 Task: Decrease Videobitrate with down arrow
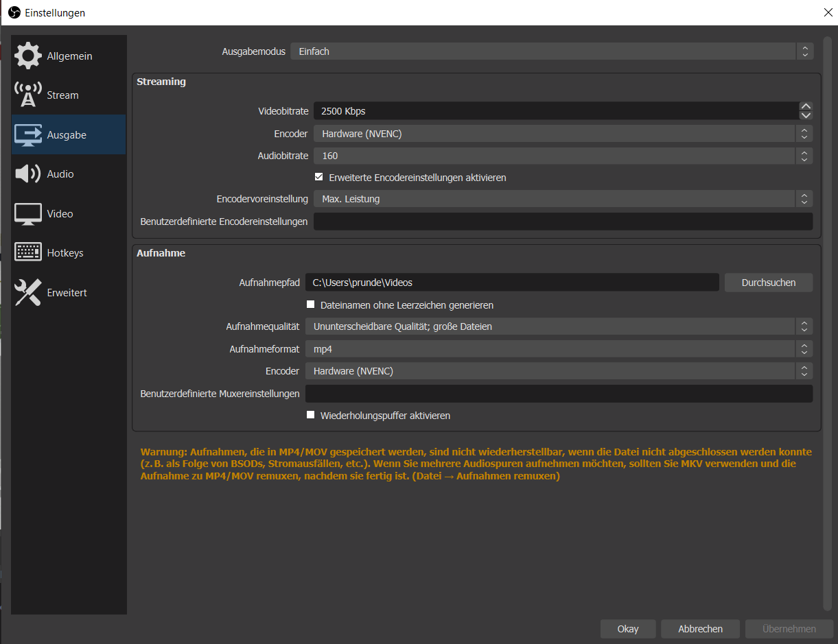[x=806, y=115]
